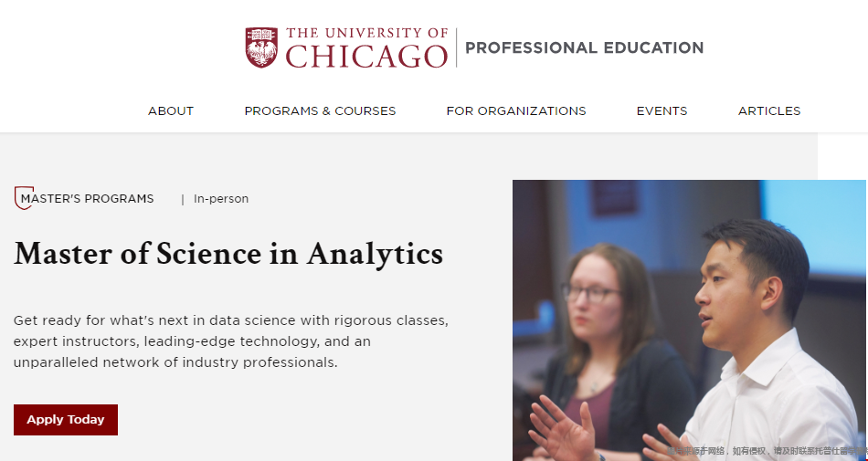This screenshot has width=868, height=461.
Task: Navigate to the Articles page
Action: tap(769, 111)
